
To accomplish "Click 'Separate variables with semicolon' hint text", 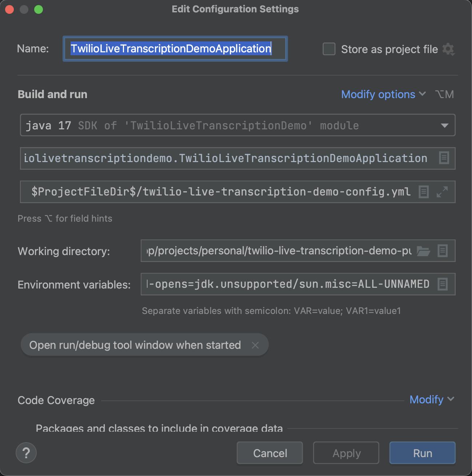I will point(271,311).
